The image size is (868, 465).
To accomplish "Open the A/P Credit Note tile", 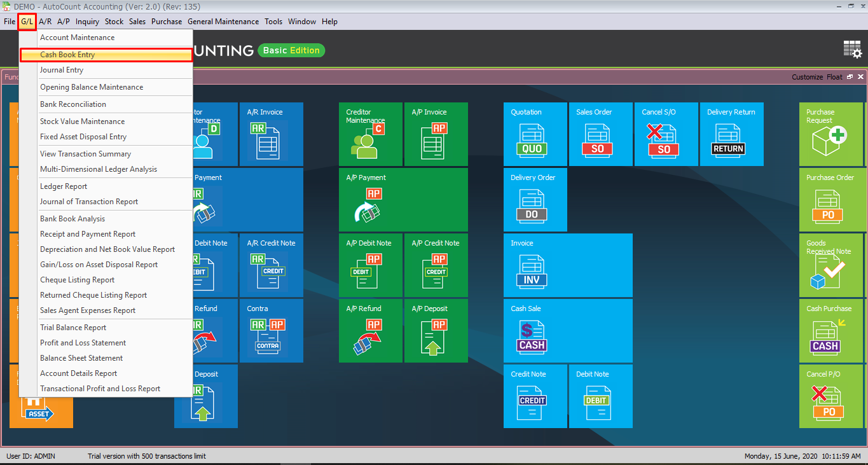I will point(436,265).
